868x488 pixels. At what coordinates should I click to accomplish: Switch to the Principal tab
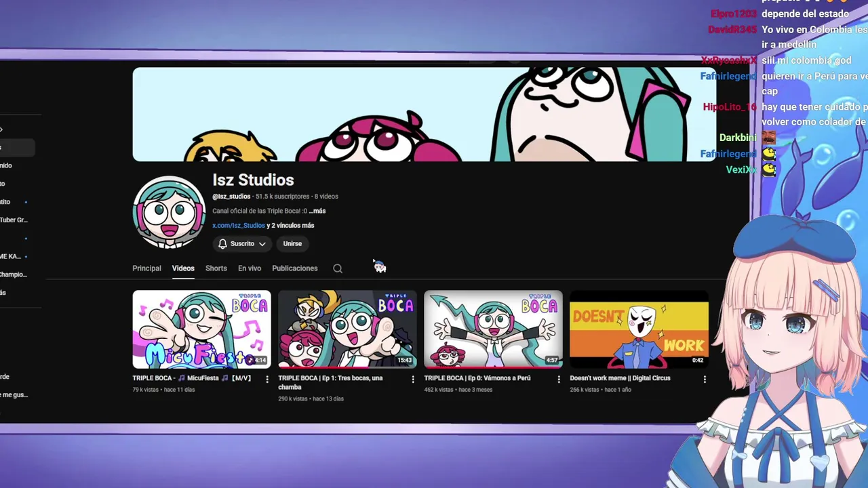point(146,268)
